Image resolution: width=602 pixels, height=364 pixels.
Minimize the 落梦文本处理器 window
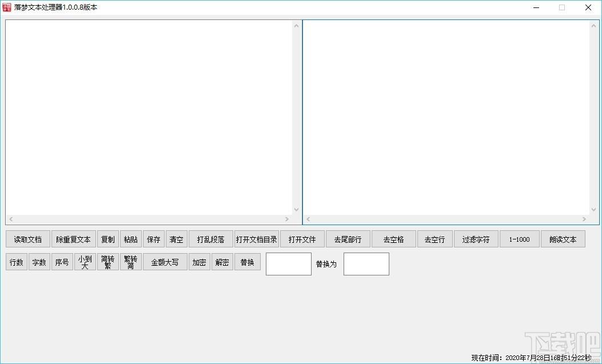[536, 7]
